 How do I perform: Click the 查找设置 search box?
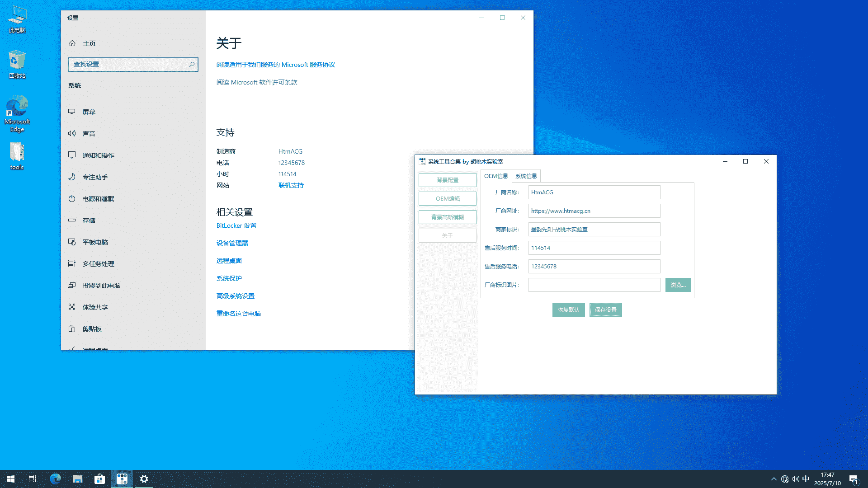(x=133, y=65)
